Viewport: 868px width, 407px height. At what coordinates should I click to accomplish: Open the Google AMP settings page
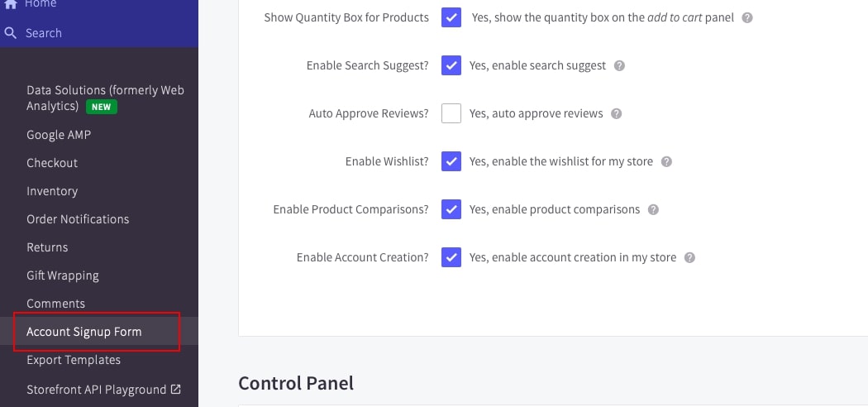point(59,135)
